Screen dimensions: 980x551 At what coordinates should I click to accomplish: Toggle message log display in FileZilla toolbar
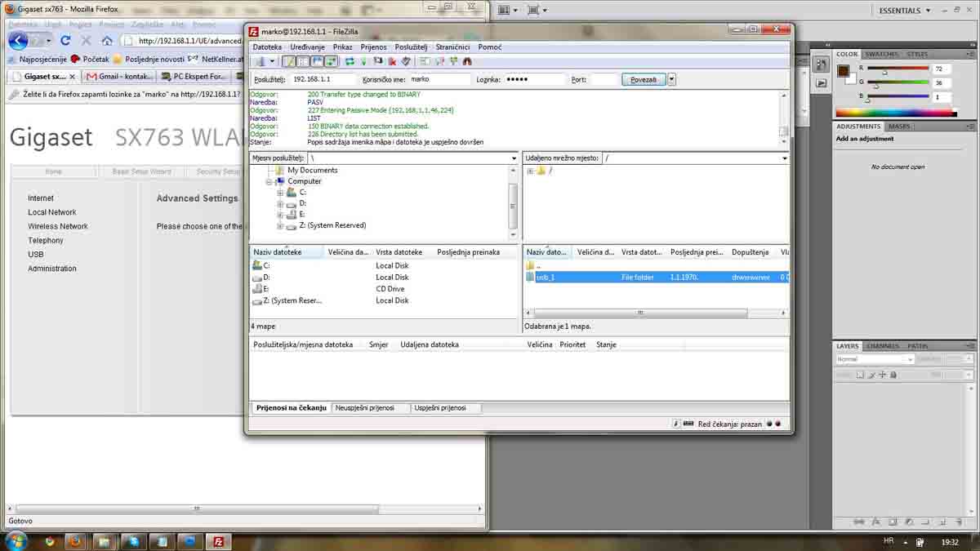[289, 61]
